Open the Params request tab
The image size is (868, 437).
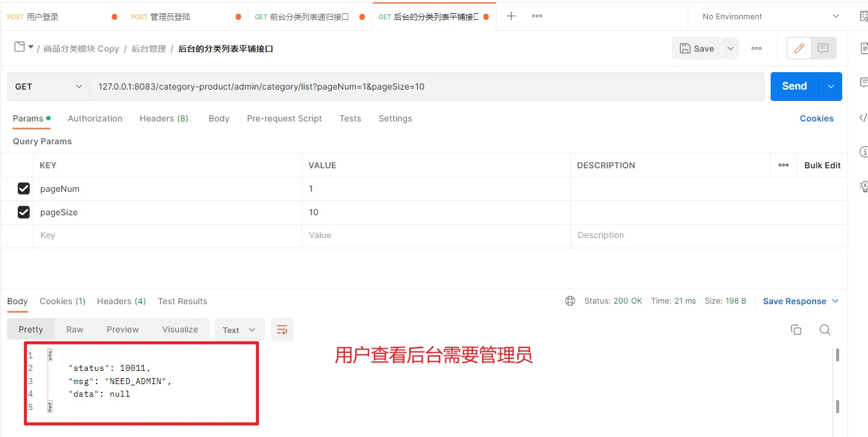point(31,118)
